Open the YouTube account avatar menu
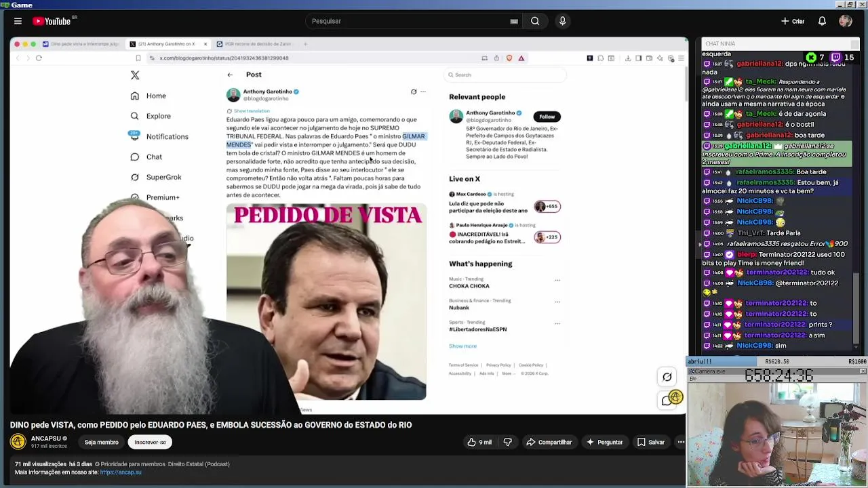868x488 pixels. (x=845, y=21)
